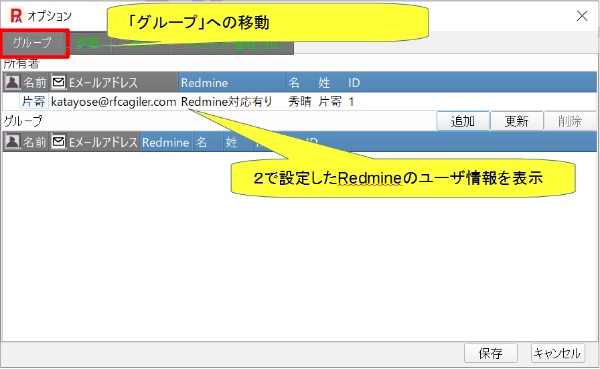Viewport: 600px width, 369px height.
Task: Sort 所有者 table by Redmine column header
Action: [x=232, y=82]
